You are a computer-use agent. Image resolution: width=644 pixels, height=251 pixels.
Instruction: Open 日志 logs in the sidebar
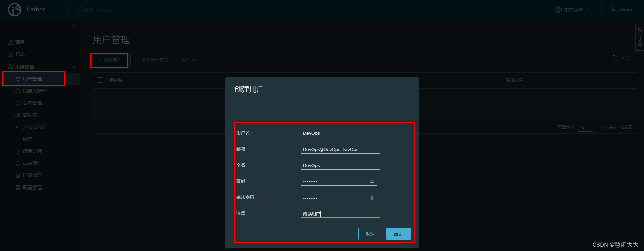(20, 54)
